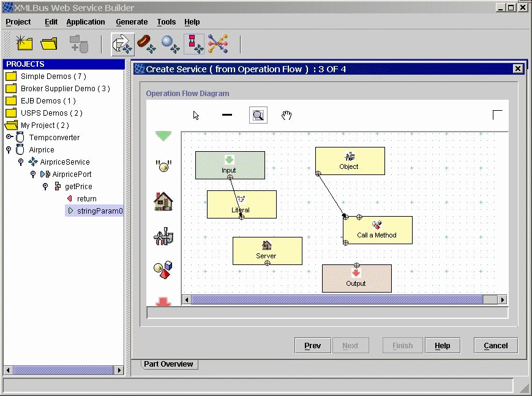Pick the Call a Method shapes icon
Viewport: 532px width, 396px height.
pos(163,270)
